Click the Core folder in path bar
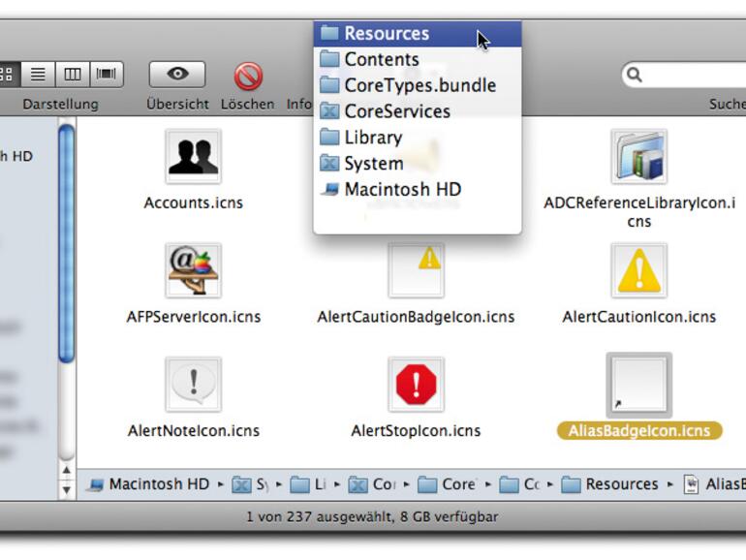This screenshot has width=746, height=560. [x=448, y=484]
